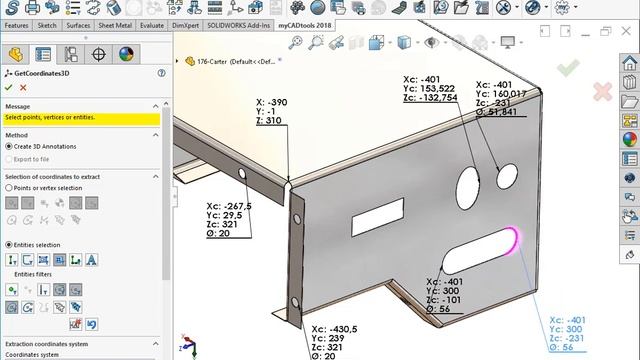Accept GetCoordinates3D with green check
The height and width of the screenshot is (360, 640).
click(9, 87)
